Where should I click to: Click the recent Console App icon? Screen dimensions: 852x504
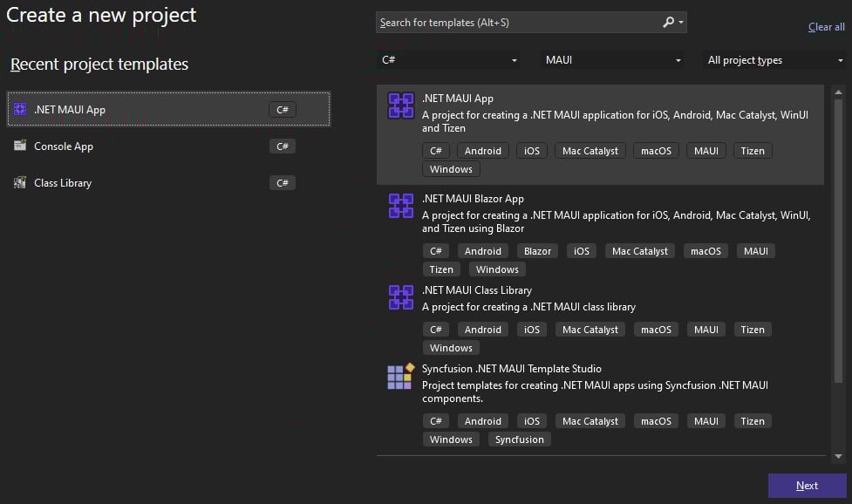[x=20, y=146]
